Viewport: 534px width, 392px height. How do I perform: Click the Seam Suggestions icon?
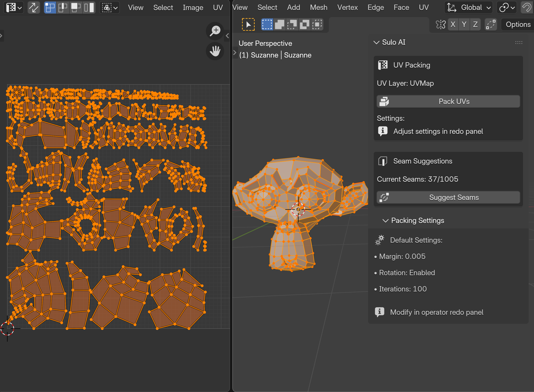click(x=383, y=161)
